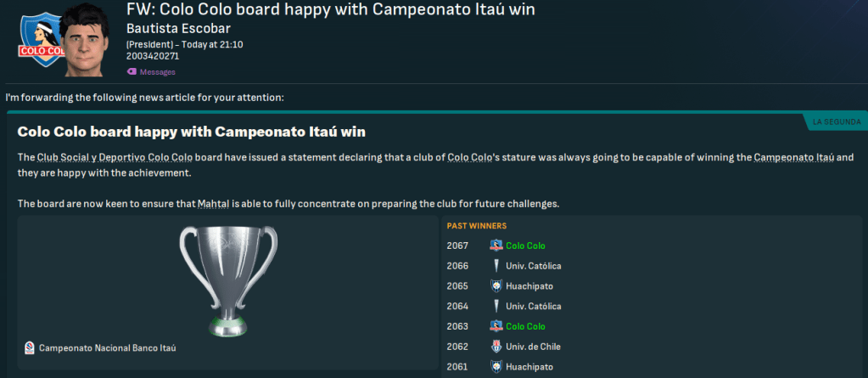The width and height of the screenshot is (868, 378).
Task: Click Univ. de Chile badge for 2062
Action: (x=496, y=347)
